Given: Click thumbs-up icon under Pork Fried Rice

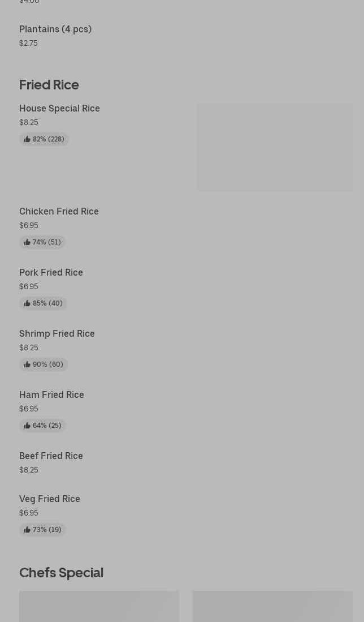Looking at the screenshot, I should (x=27, y=303).
